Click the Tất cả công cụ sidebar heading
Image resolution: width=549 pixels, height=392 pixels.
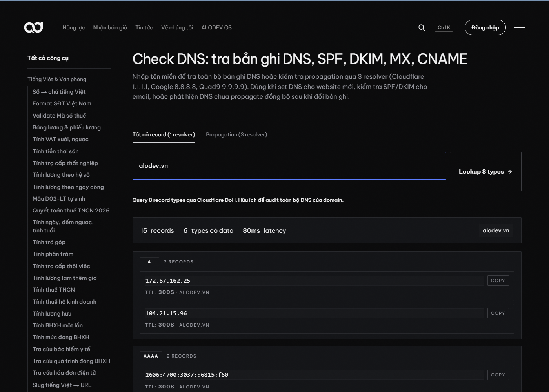click(48, 58)
